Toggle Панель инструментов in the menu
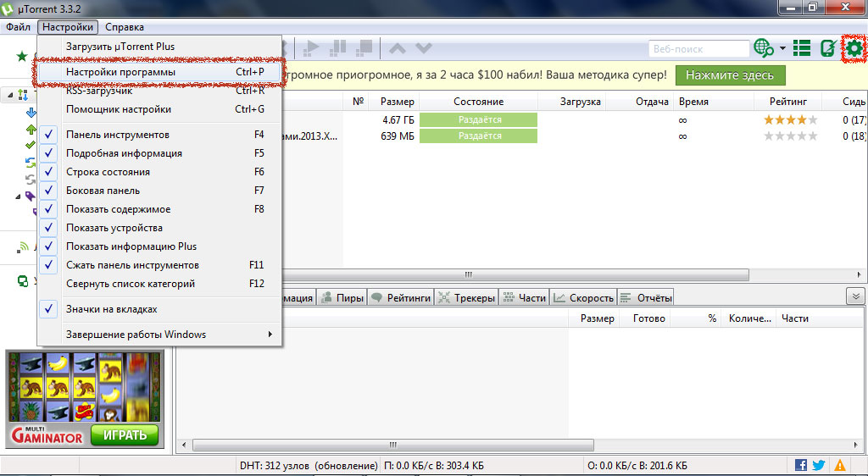 point(159,135)
